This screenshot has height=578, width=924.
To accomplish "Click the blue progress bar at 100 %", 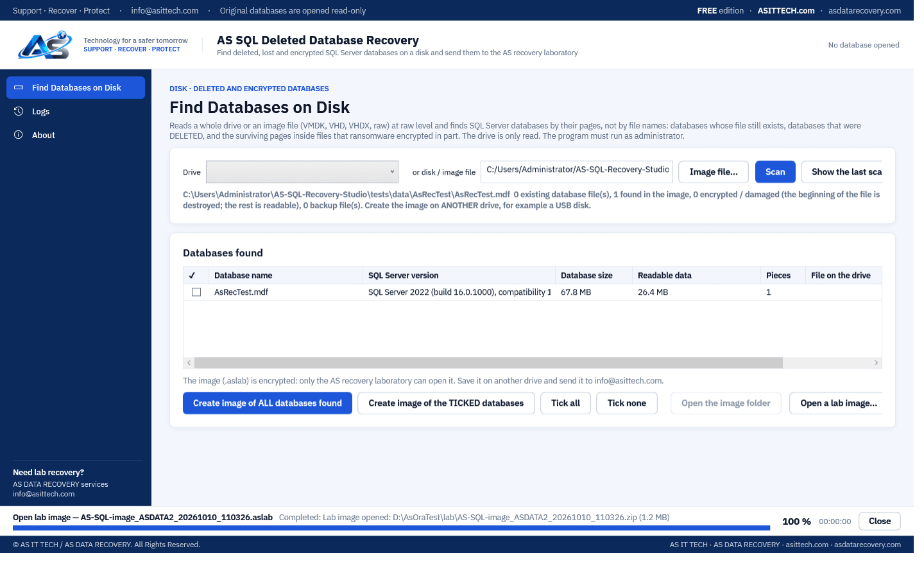I will [x=391, y=528].
